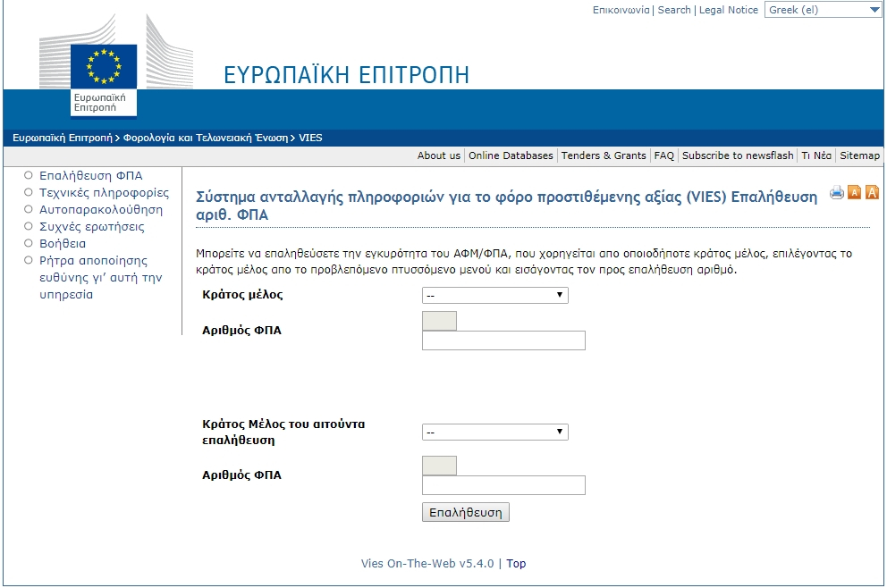The width and height of the screenshot is (887, 588).
Task: Click the 'ΕΥΡΩΠΑΪΚΗ ΕΠΙΤΡΟΠΗ' header title
Action: [346, 75]
